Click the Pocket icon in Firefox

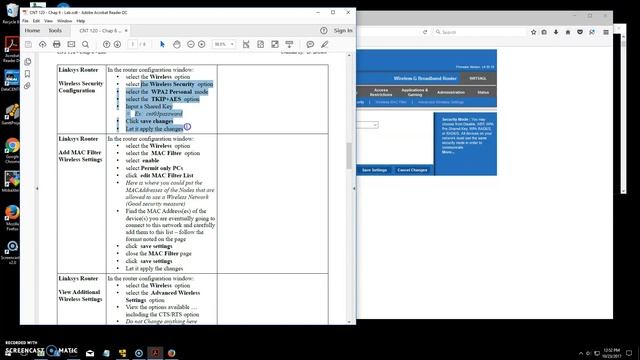580,32
